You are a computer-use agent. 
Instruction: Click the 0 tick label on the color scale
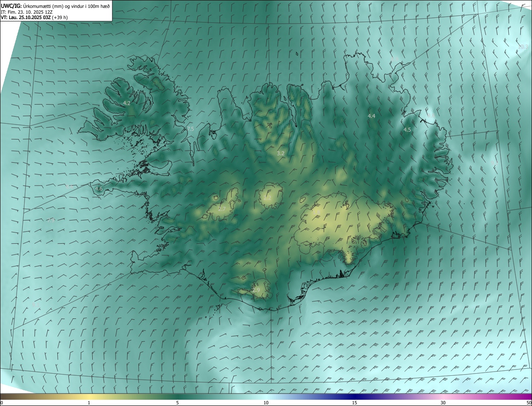[2, 403]
